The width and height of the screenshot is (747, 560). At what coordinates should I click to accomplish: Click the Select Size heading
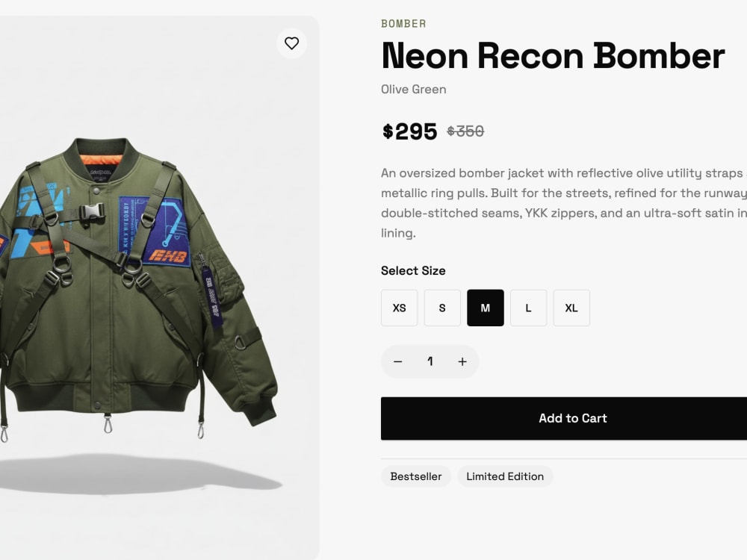[413, 270]
